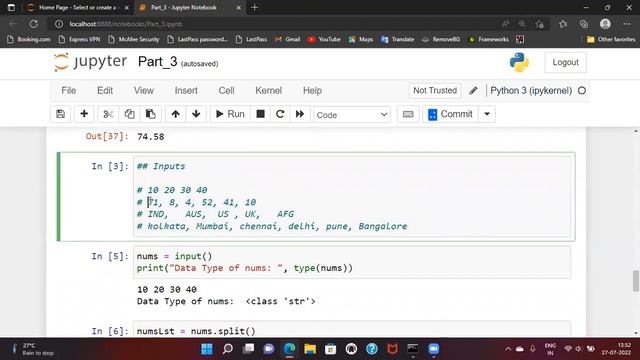Click the Commit button
The width and height of the screenshot is (640, 360).
450,114
